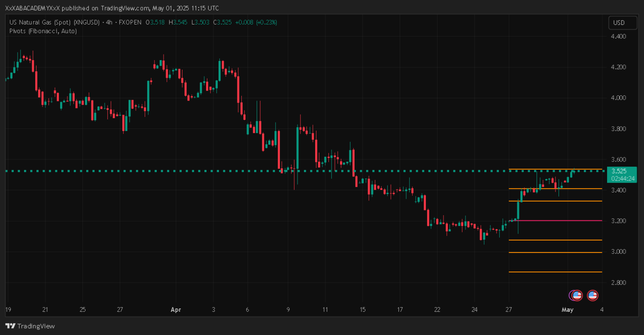Click the current price label 3.525

click(x=619, y=171)
